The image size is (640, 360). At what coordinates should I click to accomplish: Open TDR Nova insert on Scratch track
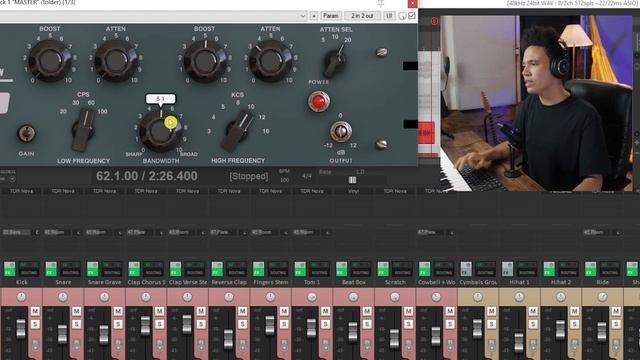(395, 191)
